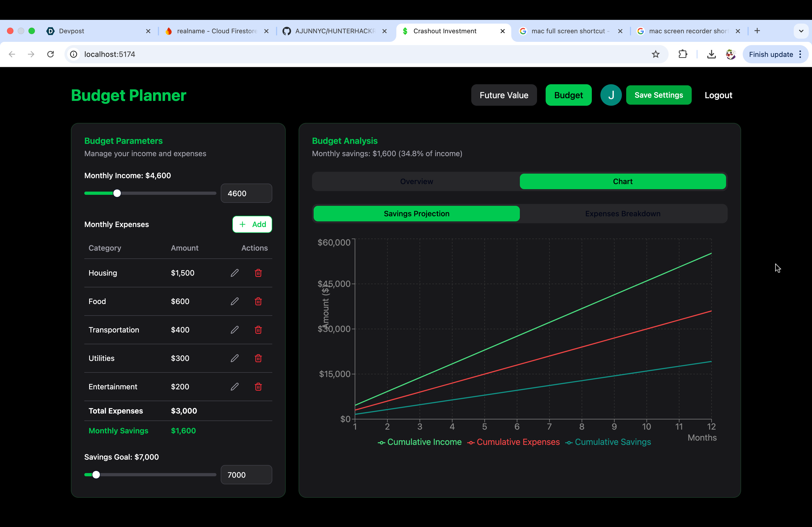812x527 pixels.
Task: Reload the localhost page
Action: [x=50, y=54]
